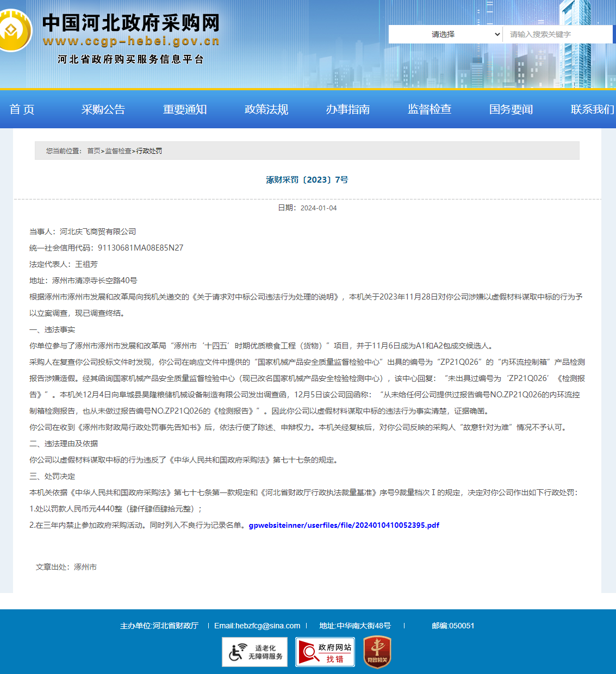The image size is (616, 674).
Task: Open the 采购公告 menu
Action: point(103,109)
